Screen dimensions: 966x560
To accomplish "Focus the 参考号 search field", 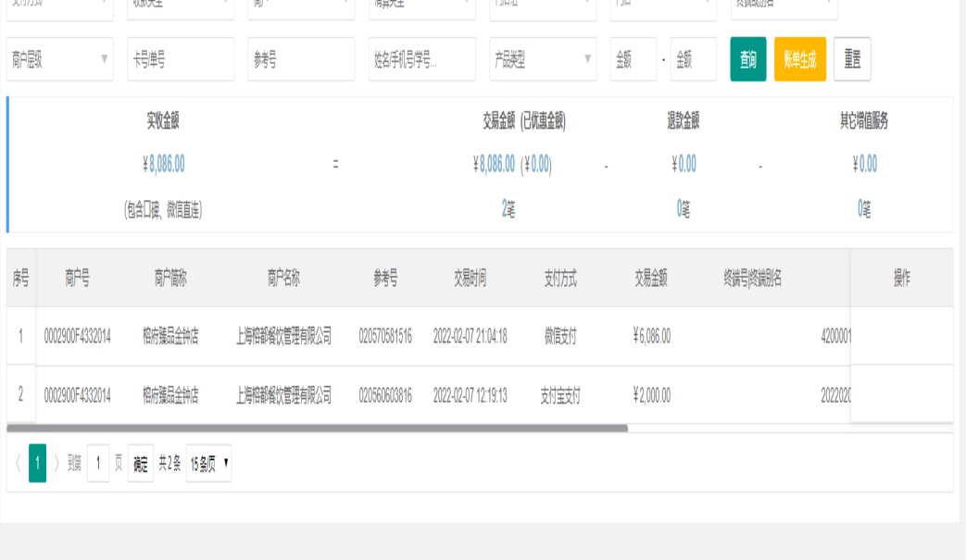I will point(301,60).
